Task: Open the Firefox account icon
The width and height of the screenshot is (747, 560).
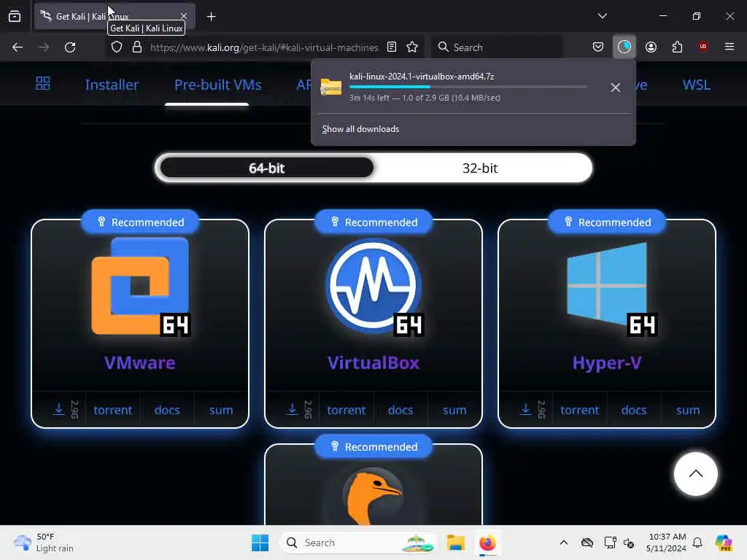Action: (x=651, y=47)
